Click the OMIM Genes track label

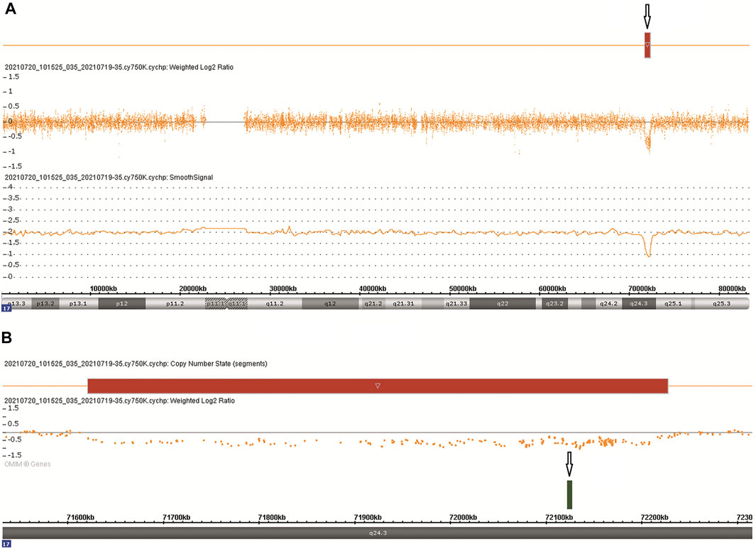point(28,464)
